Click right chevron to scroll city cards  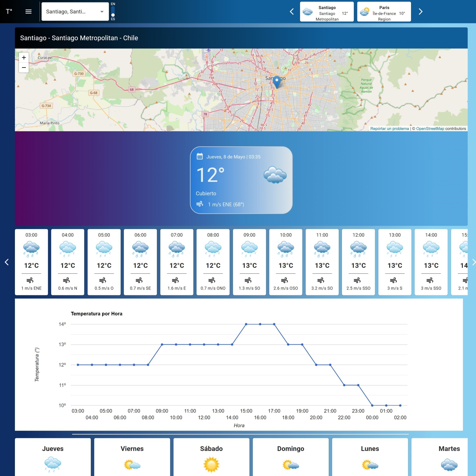[x=421, y=11]
